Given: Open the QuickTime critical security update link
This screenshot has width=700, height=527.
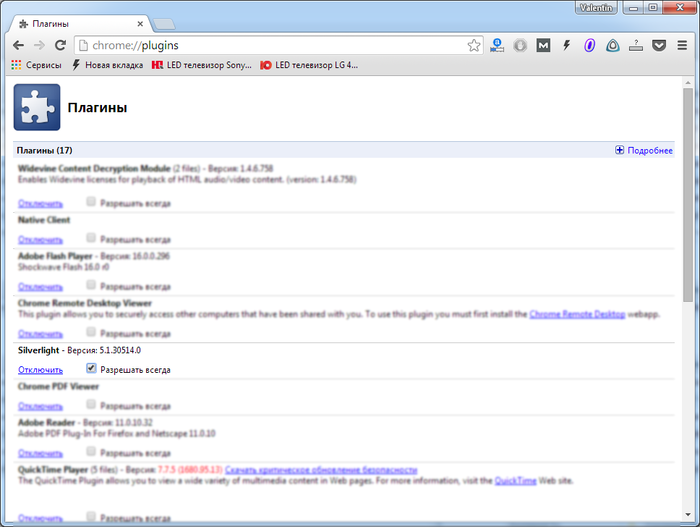Looking at the screenshot, I should (x=321, y=470).
